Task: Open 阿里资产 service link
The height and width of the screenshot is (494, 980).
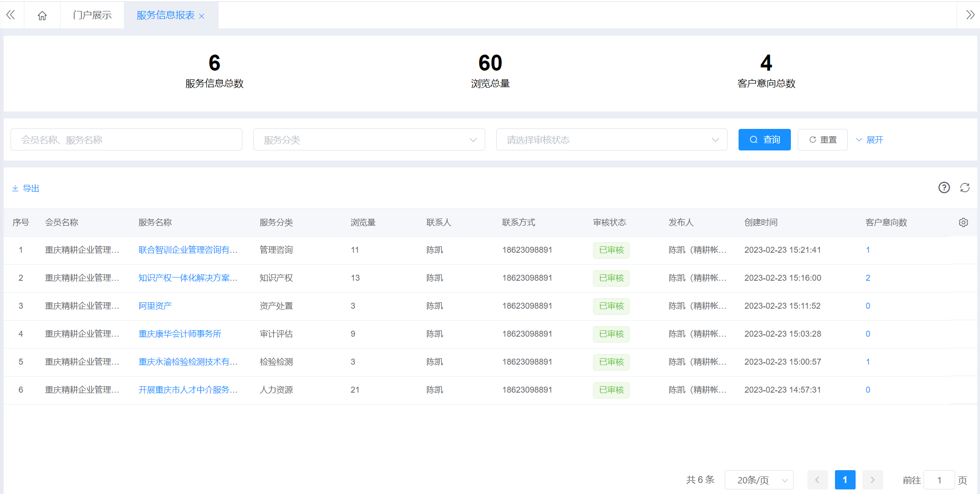Action: pos(155,306)
